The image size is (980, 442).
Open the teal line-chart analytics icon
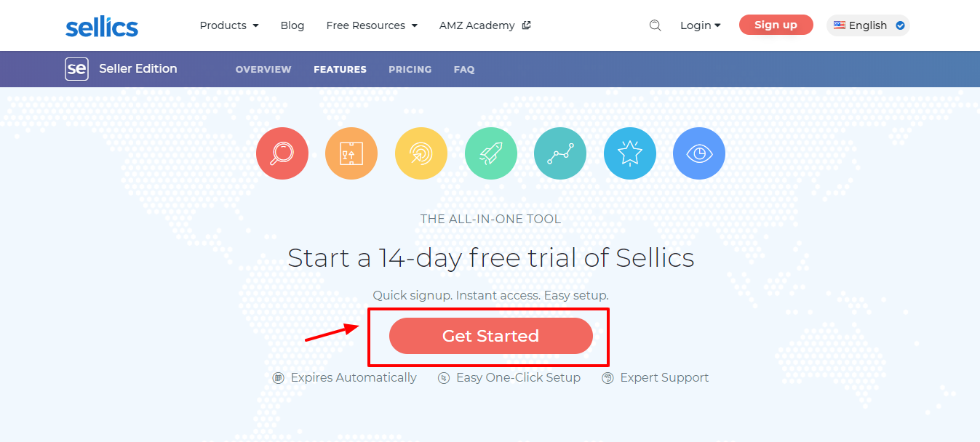(560, 153)
